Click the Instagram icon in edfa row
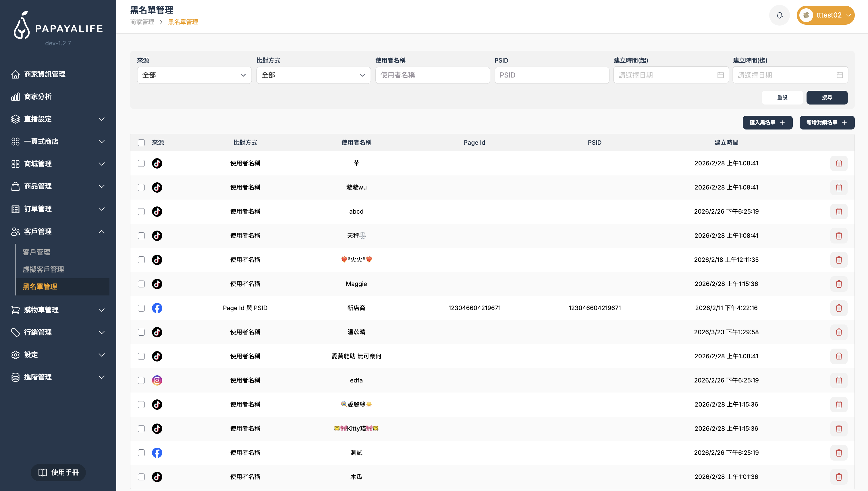 point(157,380)
